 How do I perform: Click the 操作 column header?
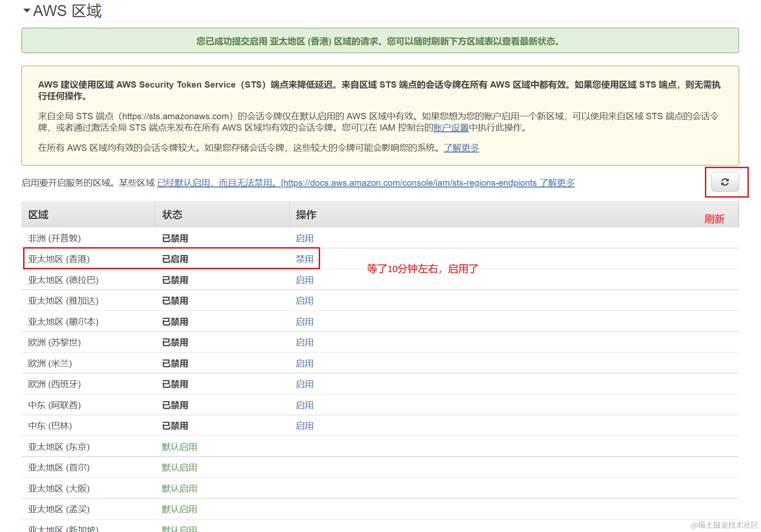[x=306, y=215]
